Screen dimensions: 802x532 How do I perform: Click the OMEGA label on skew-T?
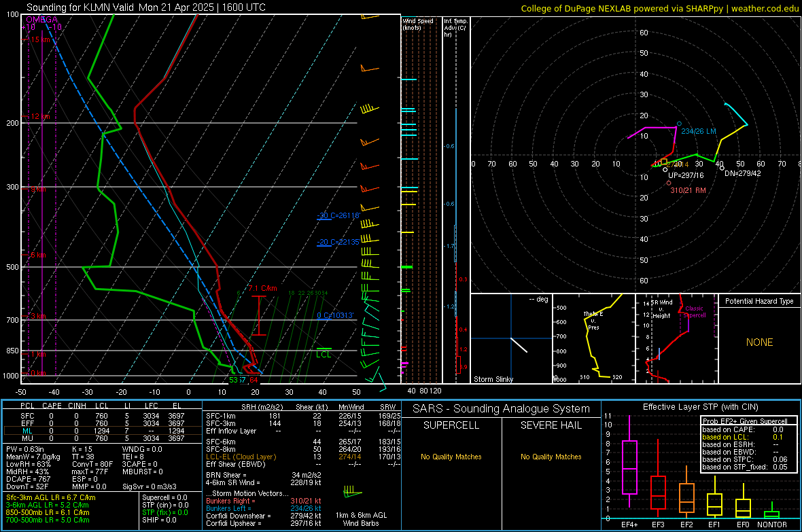pos(42,20)
